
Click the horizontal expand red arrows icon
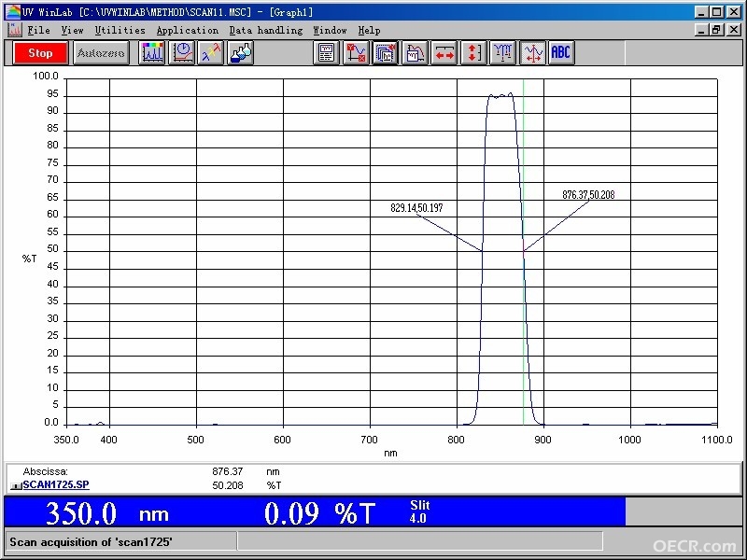[444, 52]
